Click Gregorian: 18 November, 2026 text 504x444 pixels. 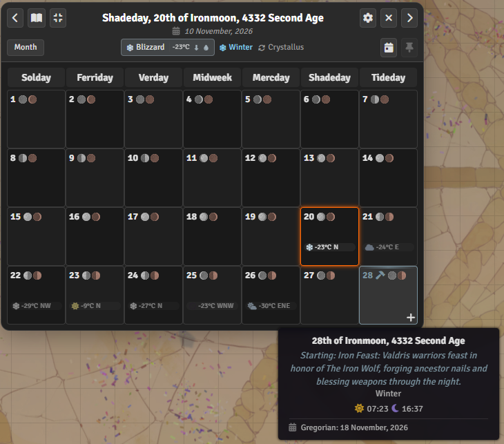354,427
